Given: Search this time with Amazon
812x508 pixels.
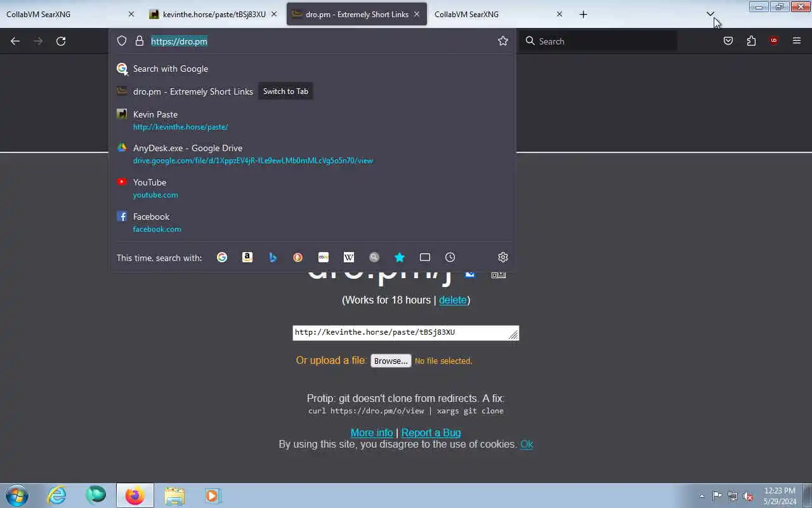Looking at the screenshot, I should pyautogui.click(x=247, y=257).
